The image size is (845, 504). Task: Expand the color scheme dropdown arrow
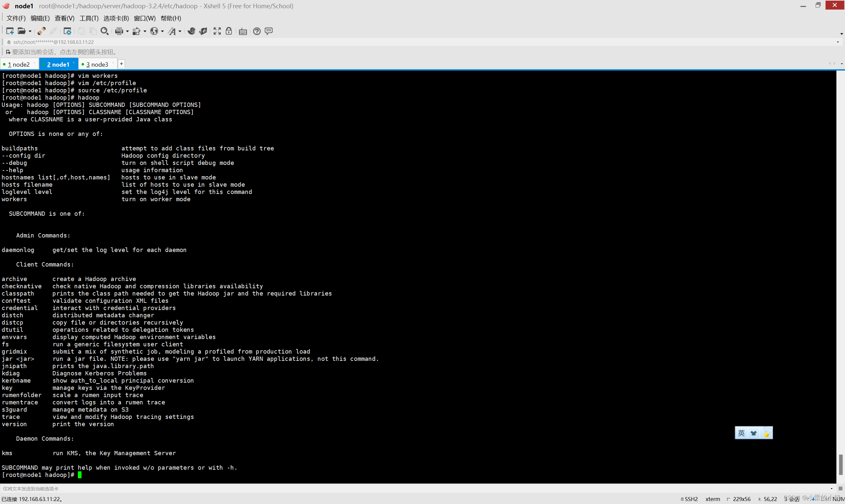pos(145,32)
